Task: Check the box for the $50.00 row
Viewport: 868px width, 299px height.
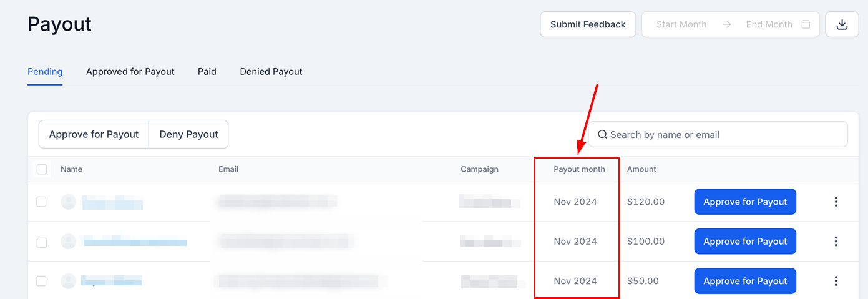Action: point(41,281)
